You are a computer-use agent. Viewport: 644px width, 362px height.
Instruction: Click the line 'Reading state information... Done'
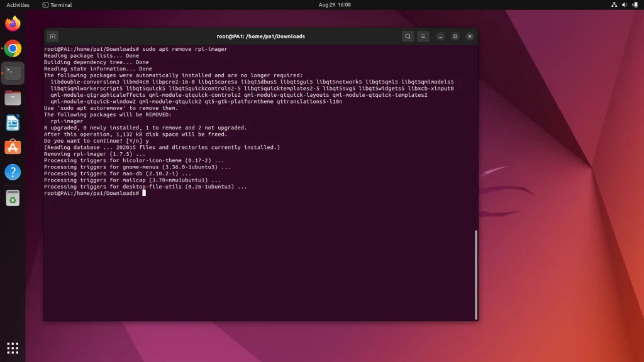[x=98, y=69]
